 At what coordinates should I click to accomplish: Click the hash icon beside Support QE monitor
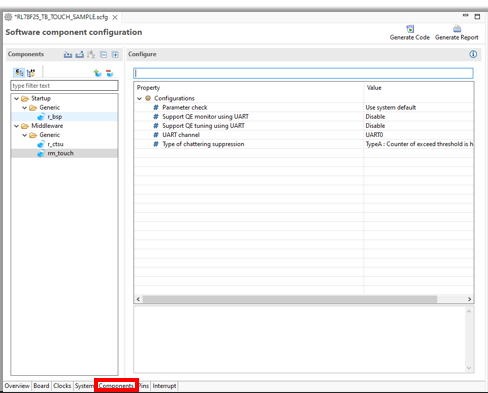(156, 116)
